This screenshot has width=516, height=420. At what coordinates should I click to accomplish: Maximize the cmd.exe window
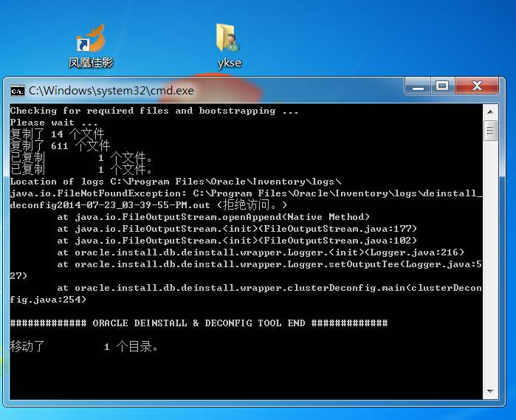[x=442, y=86]
